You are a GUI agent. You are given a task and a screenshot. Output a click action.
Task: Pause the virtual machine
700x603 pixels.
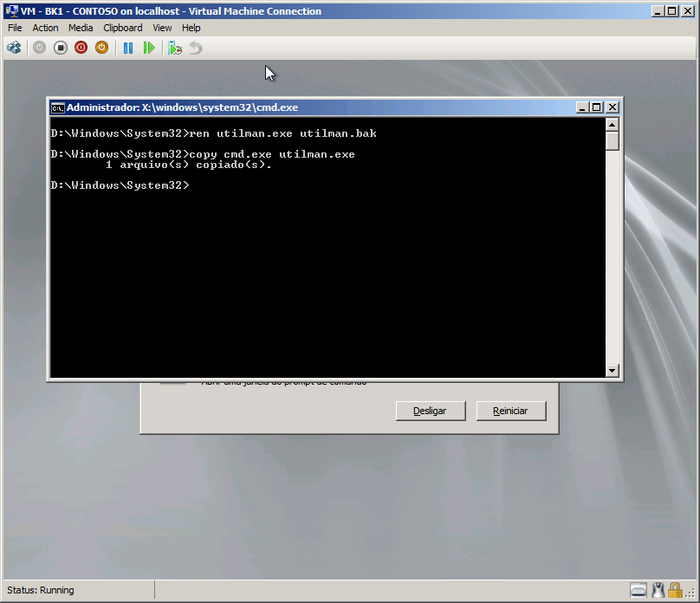click(128, 48)
